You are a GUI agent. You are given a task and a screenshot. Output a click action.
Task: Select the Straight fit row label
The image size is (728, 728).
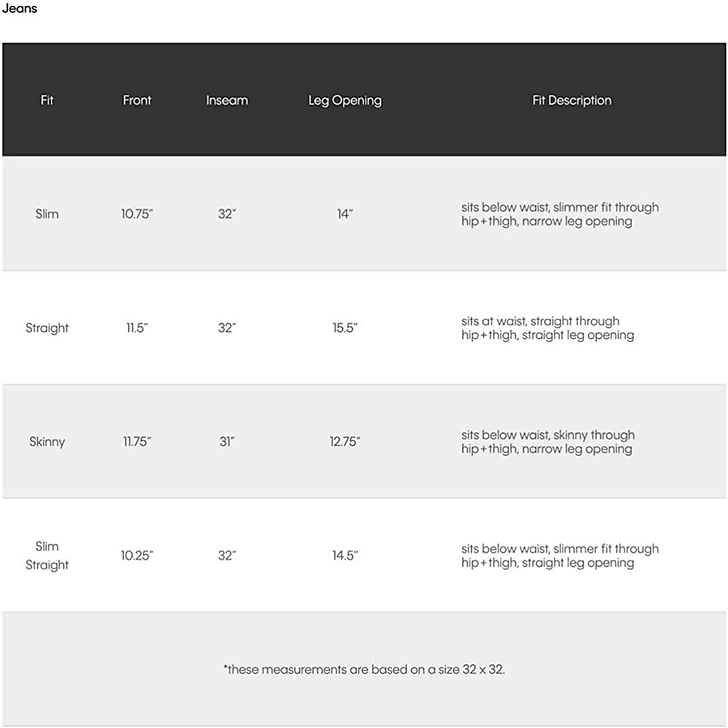pyautogui.click(x=47, y=328)
